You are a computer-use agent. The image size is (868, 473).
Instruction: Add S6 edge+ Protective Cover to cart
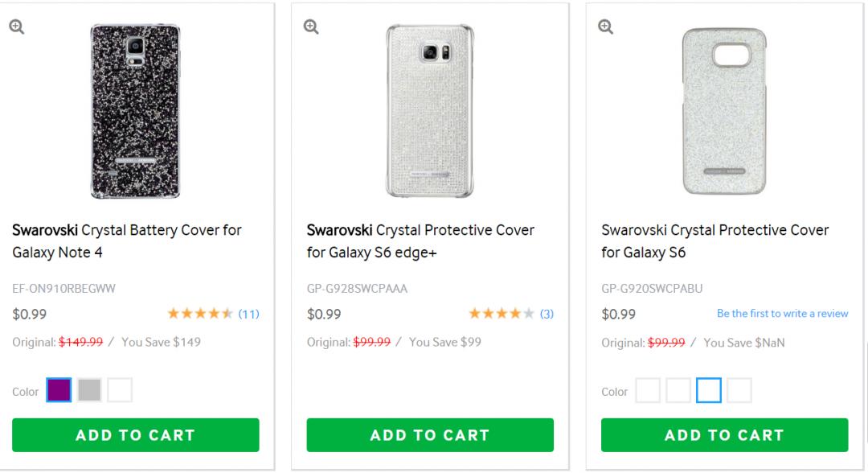(x=430, y=435)
